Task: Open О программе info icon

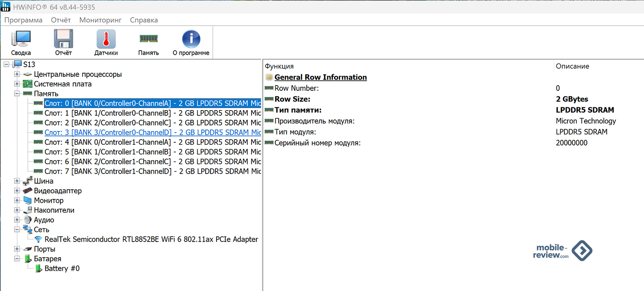Action: tap(191, 39)
